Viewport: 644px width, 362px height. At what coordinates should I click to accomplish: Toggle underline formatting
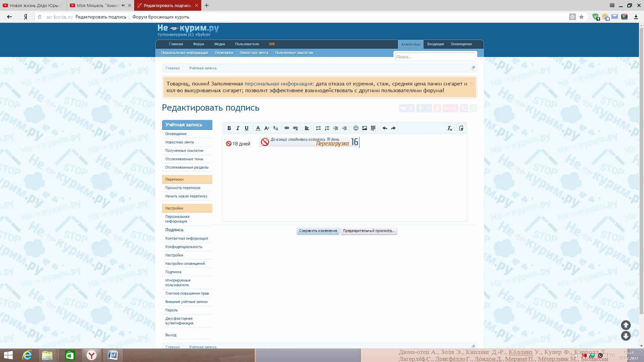tap(247, 128)
